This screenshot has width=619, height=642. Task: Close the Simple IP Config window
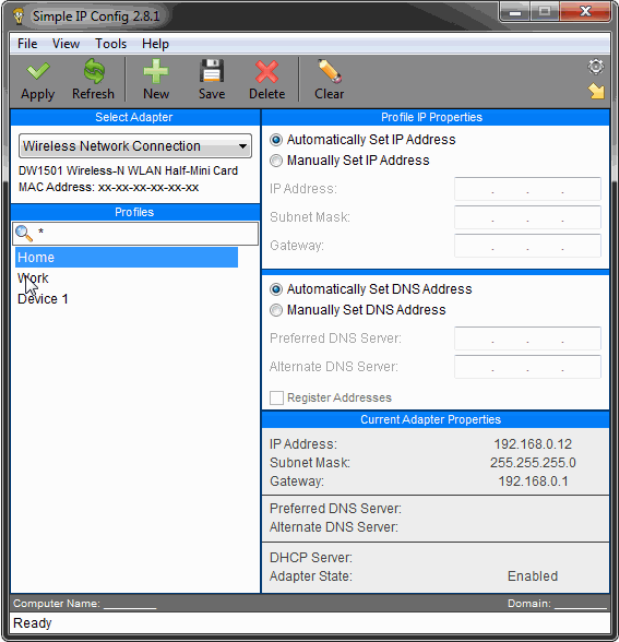click(x=585, y=12)
